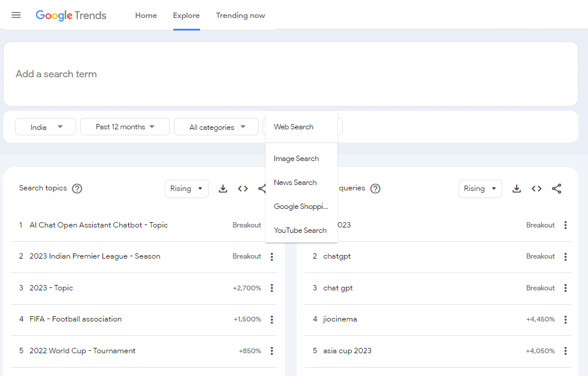Open options for first related query row
Image resolution: width=588 pixels, height=376 pixels.
pos(565,225)
